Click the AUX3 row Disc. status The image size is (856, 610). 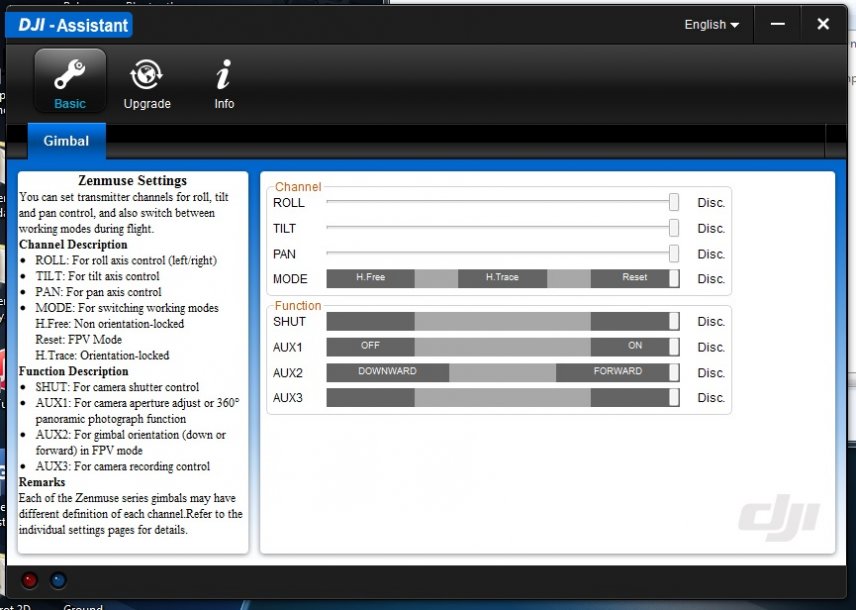coord(711,398)
